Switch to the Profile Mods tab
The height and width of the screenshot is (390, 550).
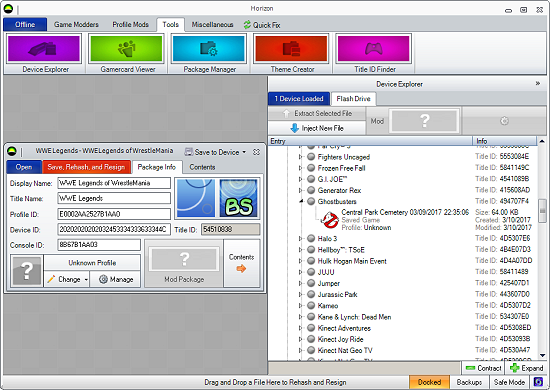pyautogui.click(x=130, y=25)
